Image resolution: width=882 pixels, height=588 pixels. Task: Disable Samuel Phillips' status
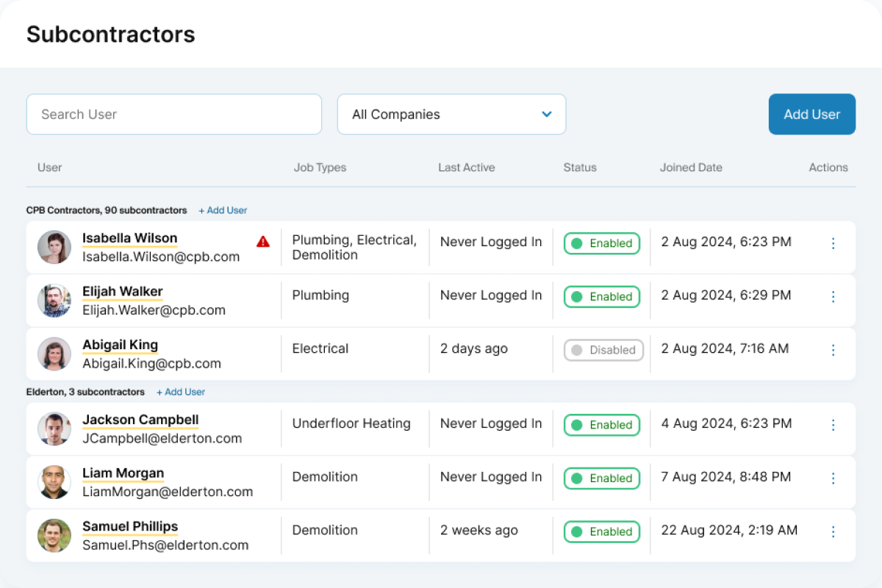(601, 531)
